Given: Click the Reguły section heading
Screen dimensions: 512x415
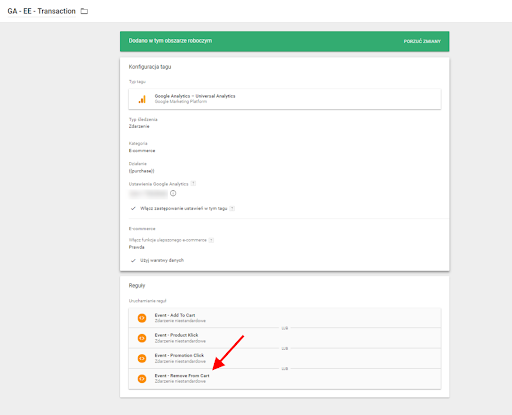Looking at the screenshot, I should pos(137,286).
